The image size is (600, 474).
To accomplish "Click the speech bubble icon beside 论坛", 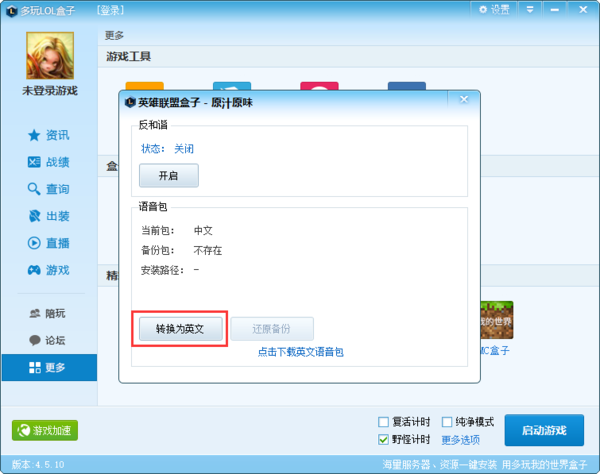I will coord(35,340).
